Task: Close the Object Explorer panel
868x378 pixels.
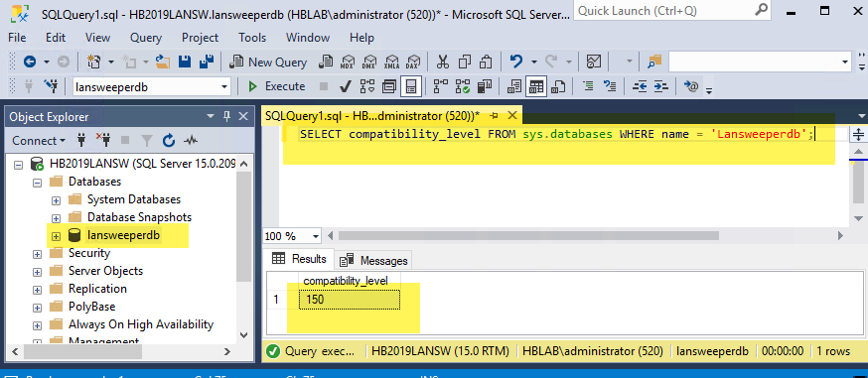Action: (x=243, y=117)
